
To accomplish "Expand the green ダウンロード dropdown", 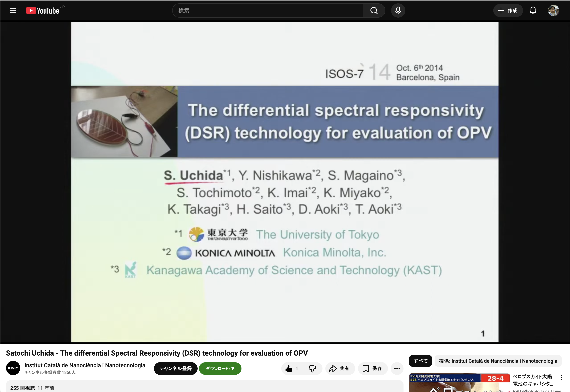I will coord(220,368).
